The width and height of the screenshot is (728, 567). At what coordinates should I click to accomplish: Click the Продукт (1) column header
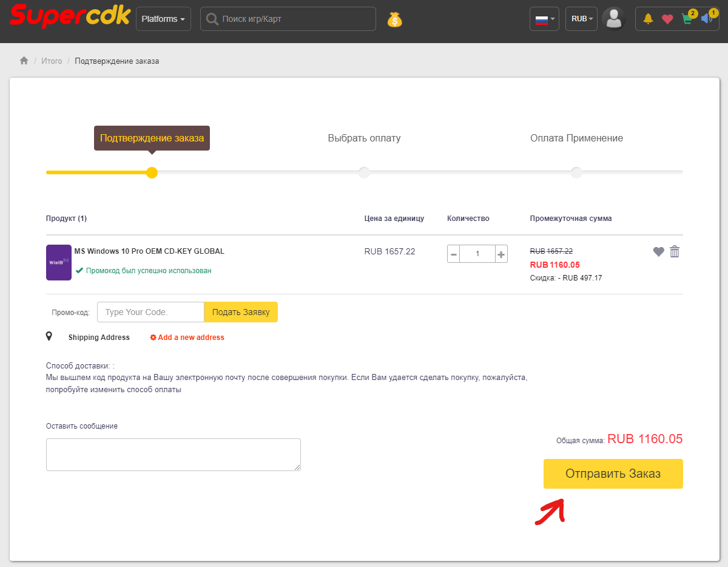[x=66, y=219]
